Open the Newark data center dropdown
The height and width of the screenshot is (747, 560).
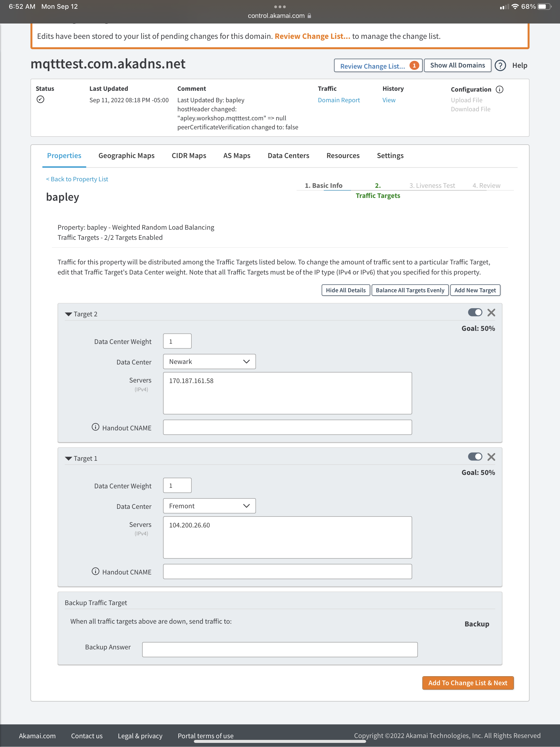coord(209,362)
